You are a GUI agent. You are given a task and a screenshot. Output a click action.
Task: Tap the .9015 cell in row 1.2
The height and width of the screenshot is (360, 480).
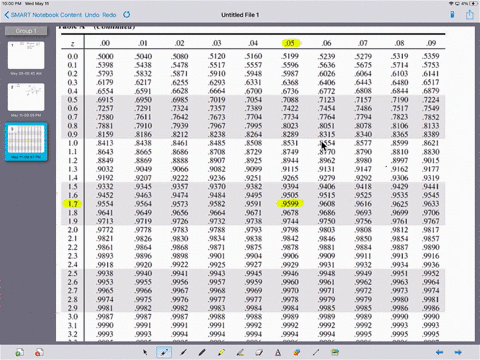pos(431,160)
